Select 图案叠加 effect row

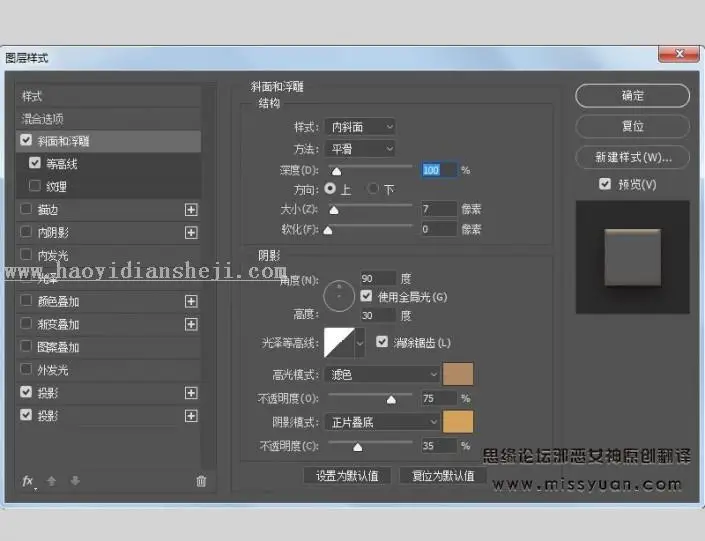[x=108, y=347]
